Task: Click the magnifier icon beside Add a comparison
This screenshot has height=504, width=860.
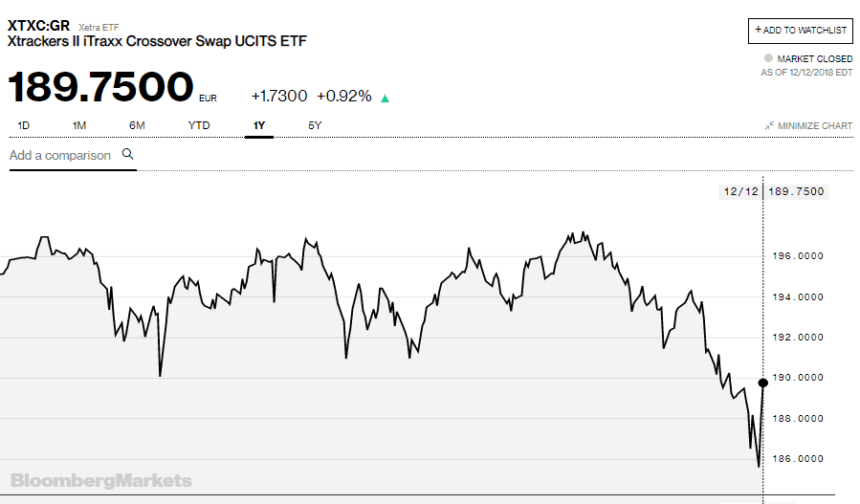Action: coord(127,154)
